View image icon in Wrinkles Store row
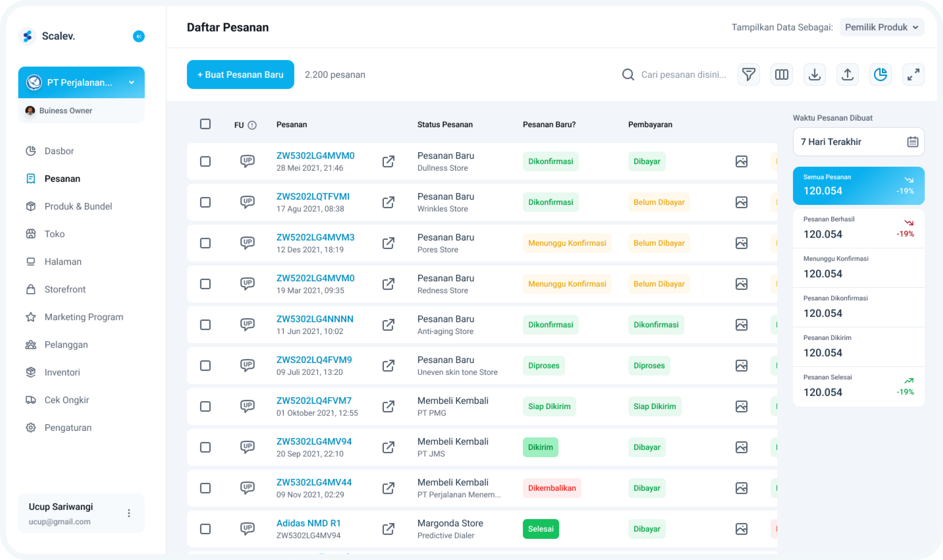 click(x=742, y=202)
